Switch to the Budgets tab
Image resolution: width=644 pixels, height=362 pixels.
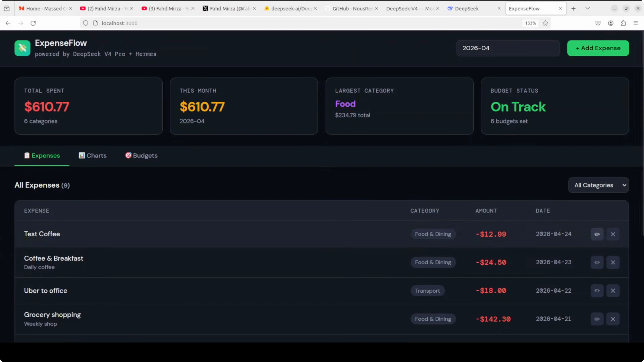pyautogui.click(x=142, y=155)
